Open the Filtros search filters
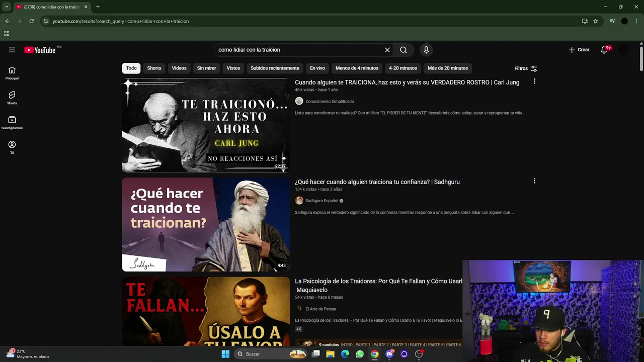The image size is (644, 362). click(x=526, y=68)
